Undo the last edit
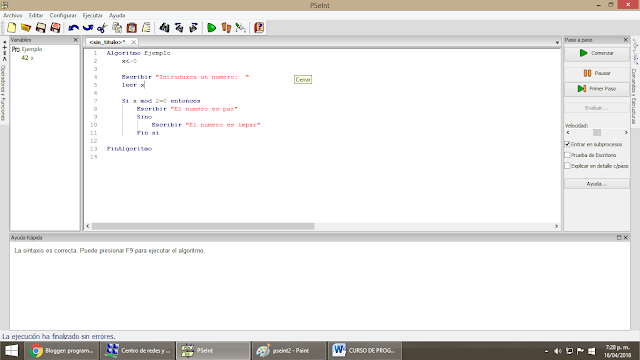Image resolution: width=640 pixels, height=360 pixels. click(x=73, y=28)
